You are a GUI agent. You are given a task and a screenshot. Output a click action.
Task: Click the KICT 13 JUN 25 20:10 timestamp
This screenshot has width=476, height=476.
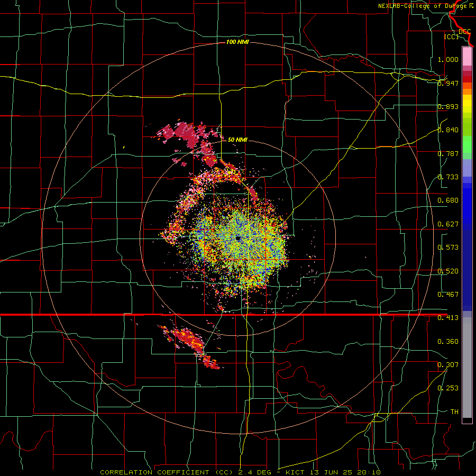(333, 472)
